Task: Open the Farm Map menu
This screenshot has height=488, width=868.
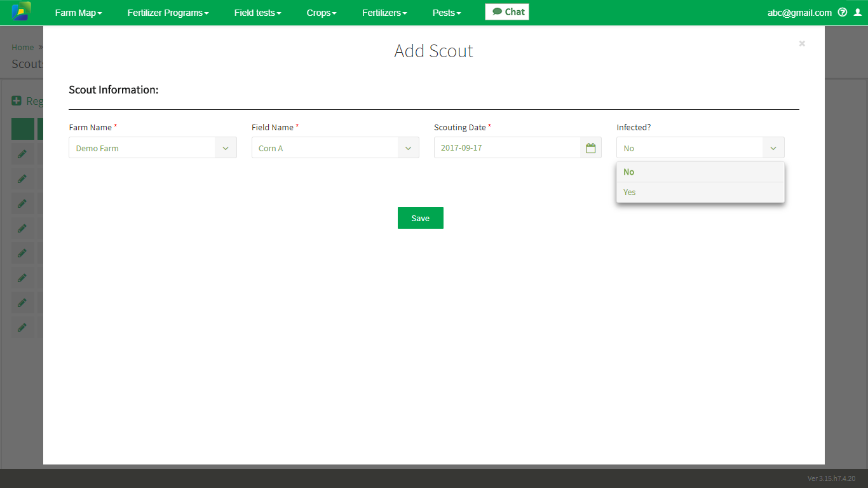Action: coord(78,13)
